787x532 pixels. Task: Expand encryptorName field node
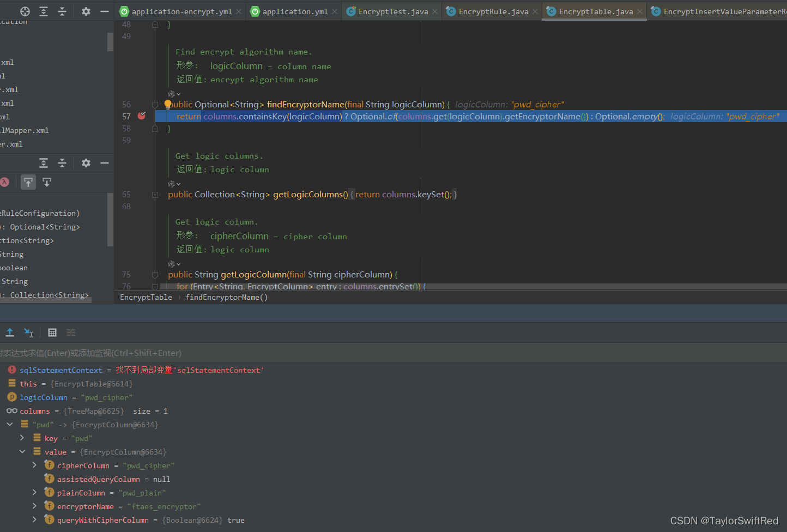34,506
